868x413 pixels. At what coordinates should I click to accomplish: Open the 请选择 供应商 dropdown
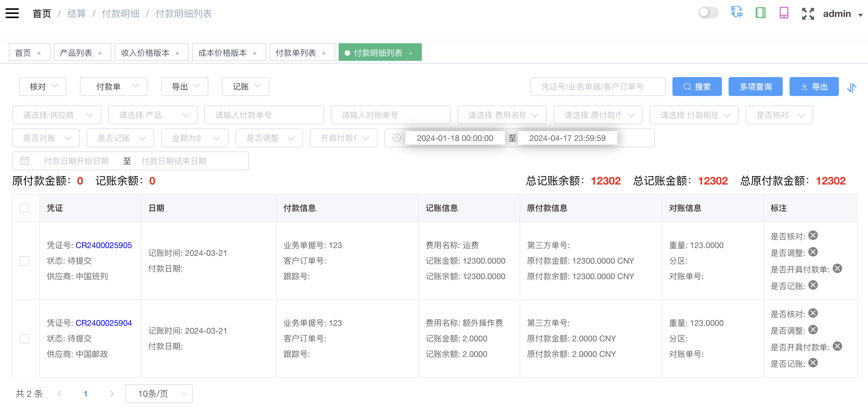point(56,115)
